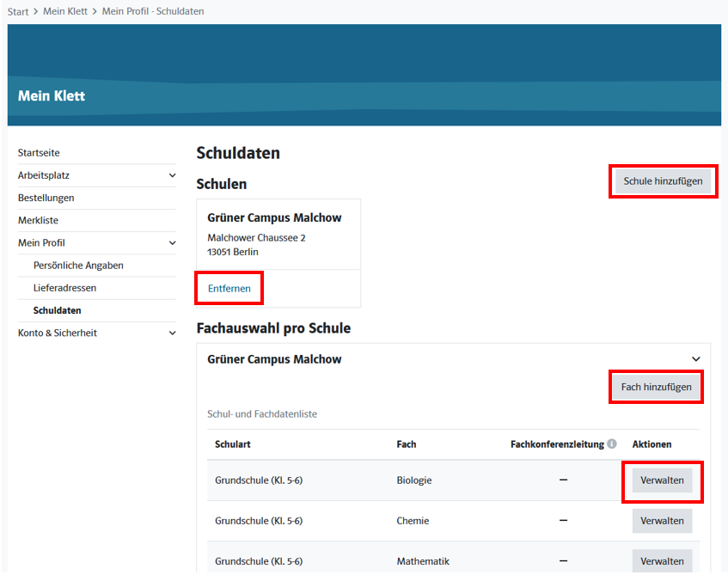The image size is (728, 581).
Task: Go to Lieferadressen
Action: tap(65, 288)
